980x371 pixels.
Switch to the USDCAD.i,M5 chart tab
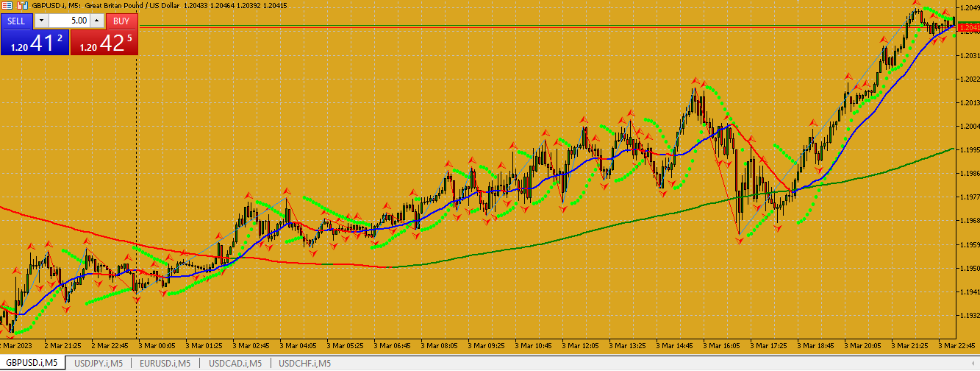coord(235,363)
